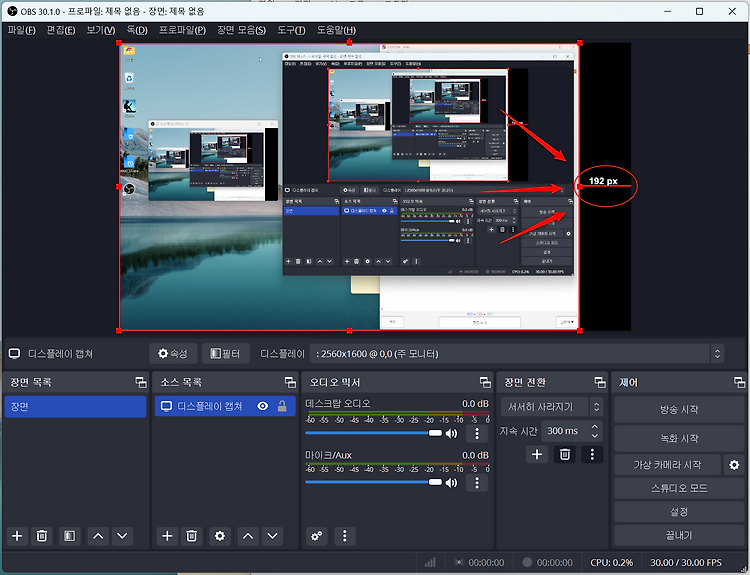Viewport: 750px width, 575px height.
Task: Move scene down with arrow
Action: 122,536
